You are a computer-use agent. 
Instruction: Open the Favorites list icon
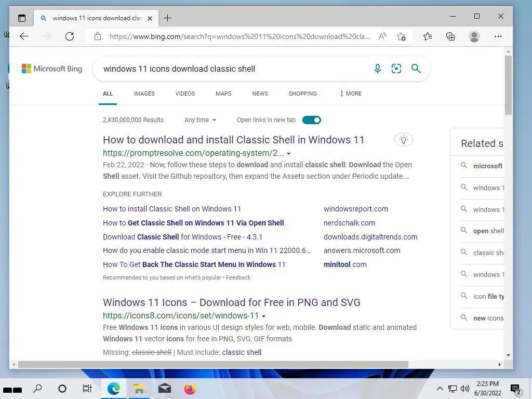click(x=428, y=36)
